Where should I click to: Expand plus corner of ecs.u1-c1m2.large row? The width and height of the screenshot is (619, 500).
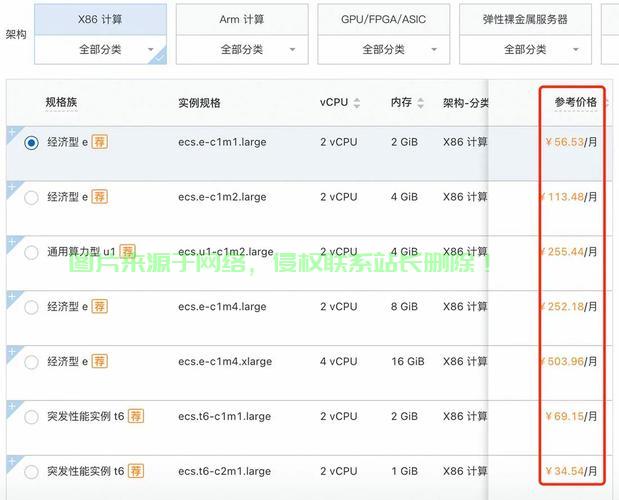[12, 242]
